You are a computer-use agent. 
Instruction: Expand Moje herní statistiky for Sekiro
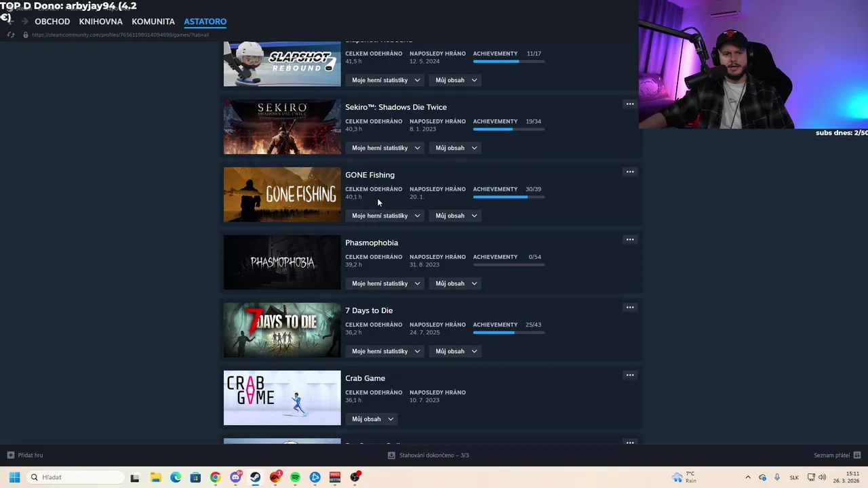pos(386,148)
